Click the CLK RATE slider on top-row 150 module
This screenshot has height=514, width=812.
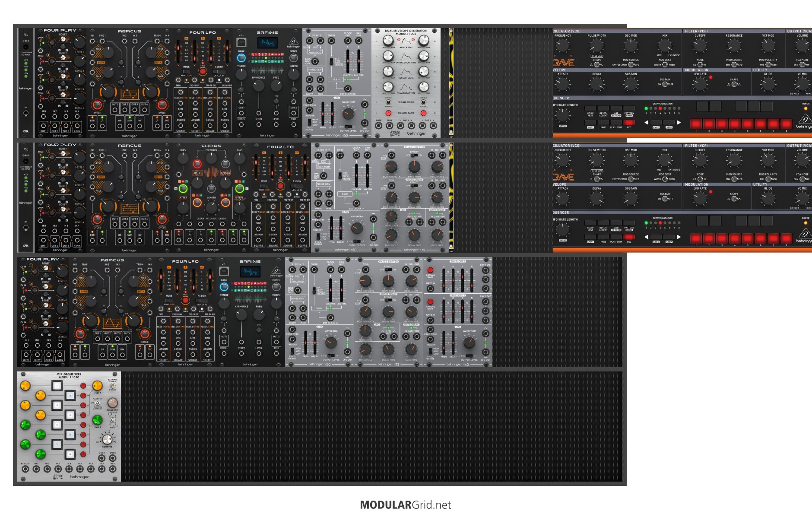coord(348,61)
